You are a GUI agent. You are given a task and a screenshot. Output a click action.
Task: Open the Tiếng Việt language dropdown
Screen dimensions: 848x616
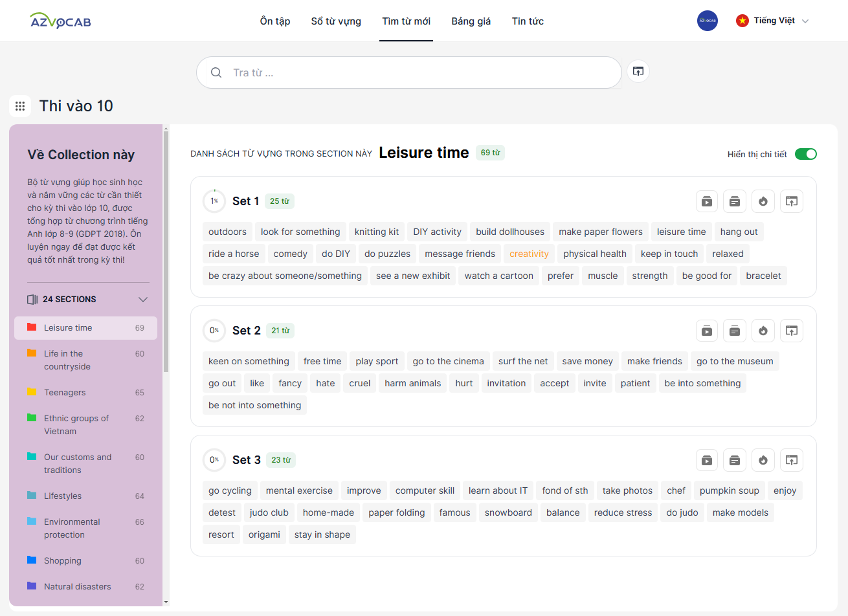coord(772,21)
